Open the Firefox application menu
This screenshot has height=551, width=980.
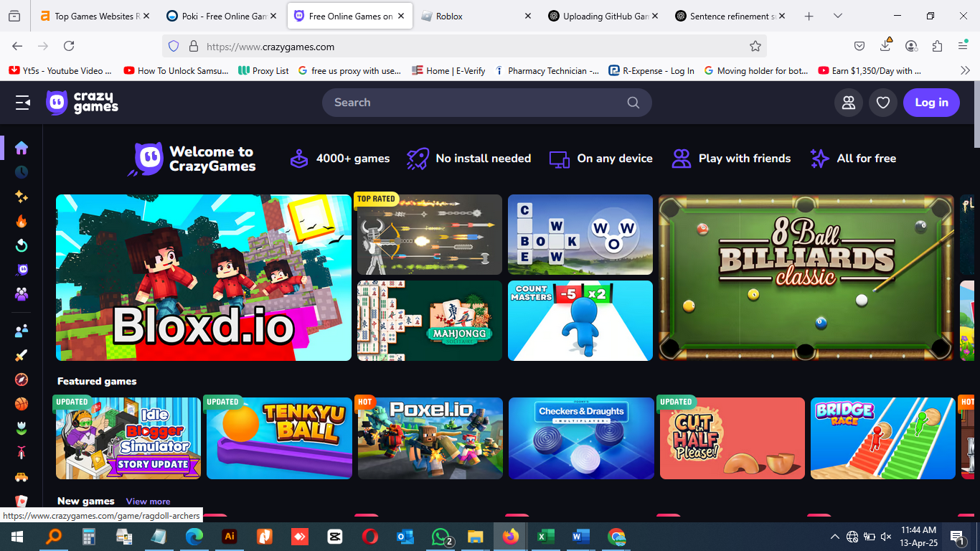click(963, 46)
